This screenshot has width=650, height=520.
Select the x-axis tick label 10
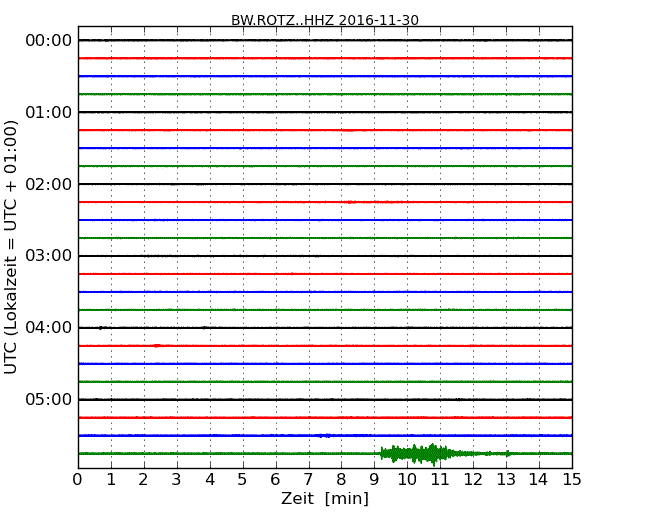407,480
